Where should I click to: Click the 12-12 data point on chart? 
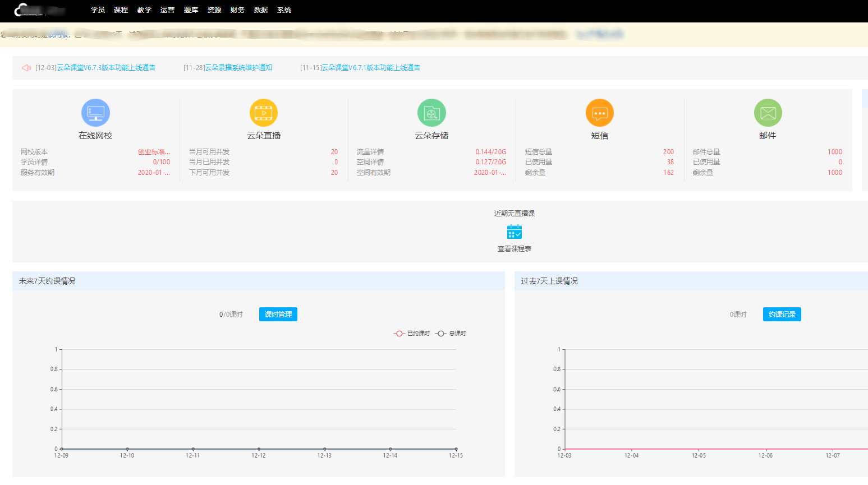(x=259, y=449)
